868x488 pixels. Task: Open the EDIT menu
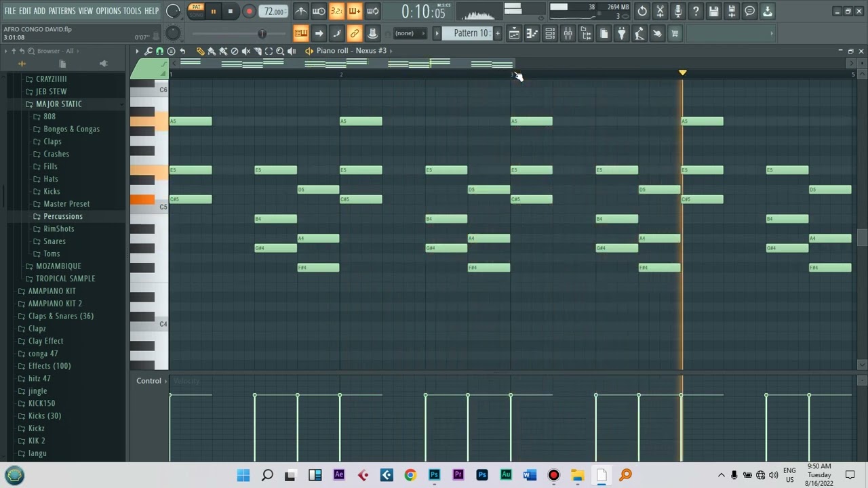pyautogui.click(x=24, y=11)
